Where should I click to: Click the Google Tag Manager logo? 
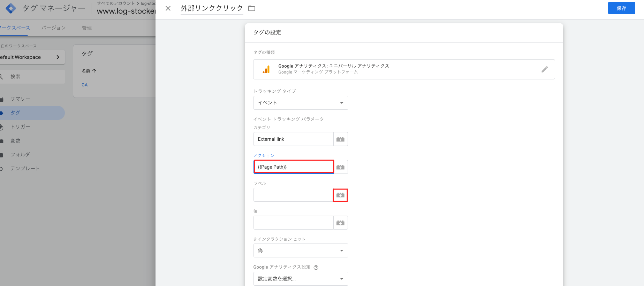click(11, 8)
